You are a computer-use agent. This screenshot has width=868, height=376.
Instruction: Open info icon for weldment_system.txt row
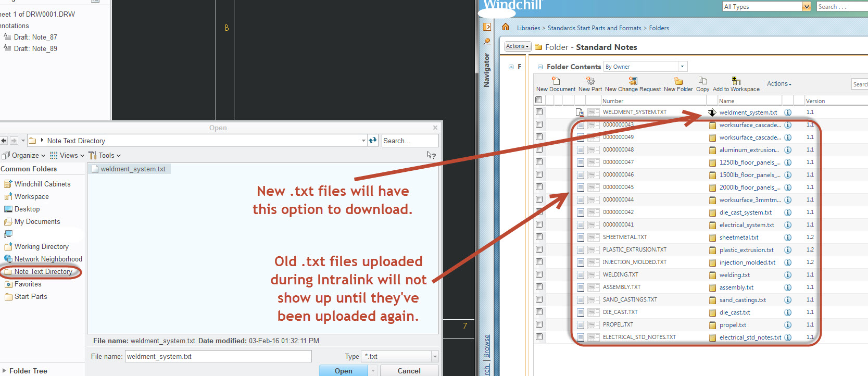point(788,112)
